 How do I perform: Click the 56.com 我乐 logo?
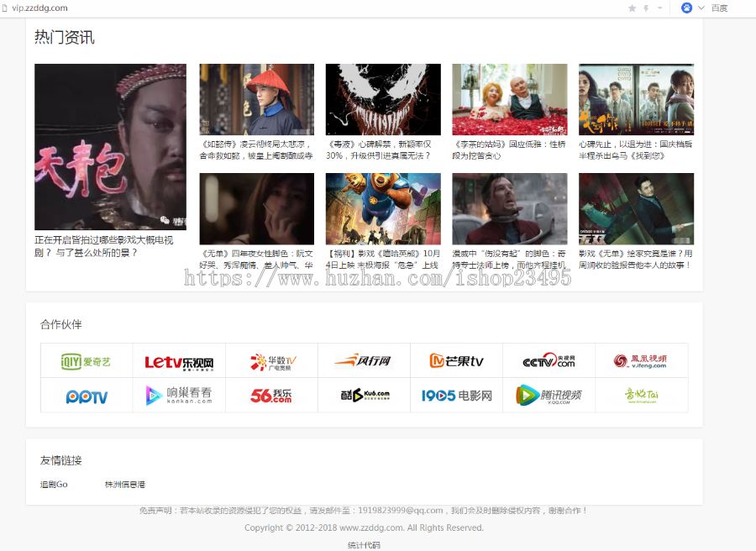271,396
